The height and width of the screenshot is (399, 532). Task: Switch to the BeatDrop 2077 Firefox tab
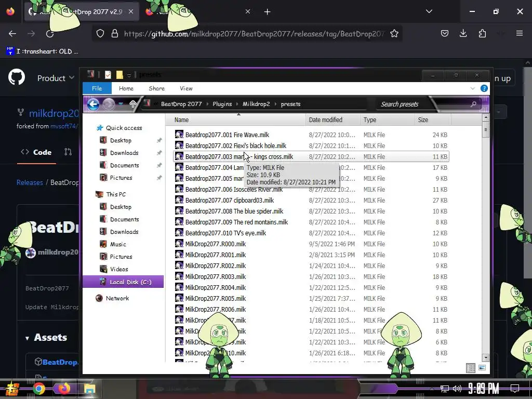[x=82, y=12]
